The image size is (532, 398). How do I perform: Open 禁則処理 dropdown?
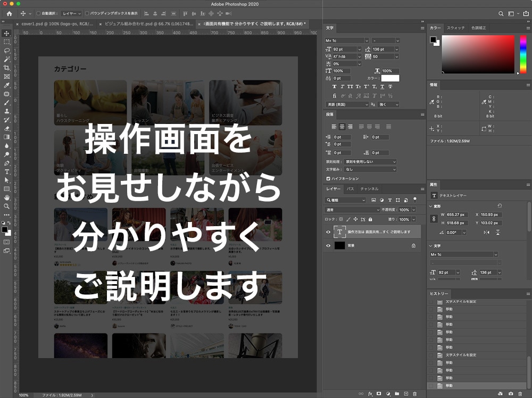click(x=370, y=162)
